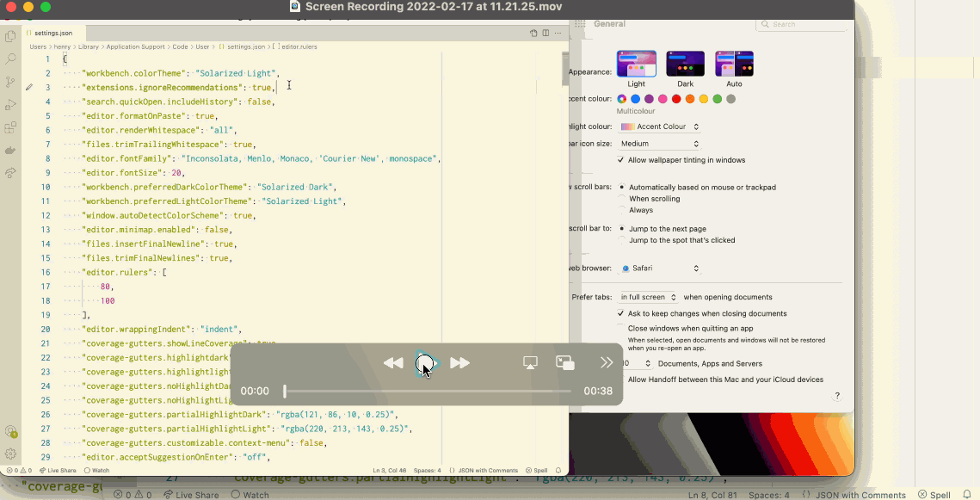Choose the Multicolour accent swatch
This screenshot has height=500, width=980.
point(622,99)
